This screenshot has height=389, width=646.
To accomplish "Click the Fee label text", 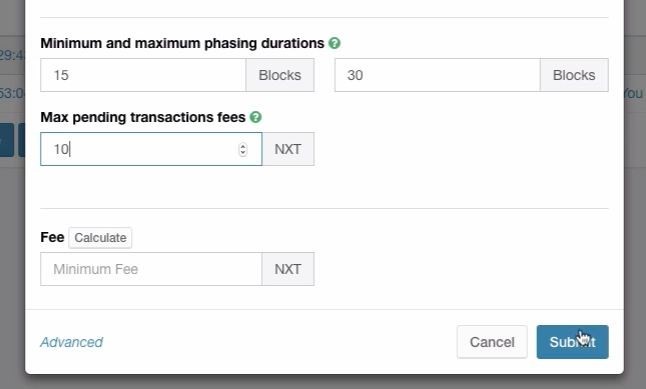I will [x=52, y=237].
